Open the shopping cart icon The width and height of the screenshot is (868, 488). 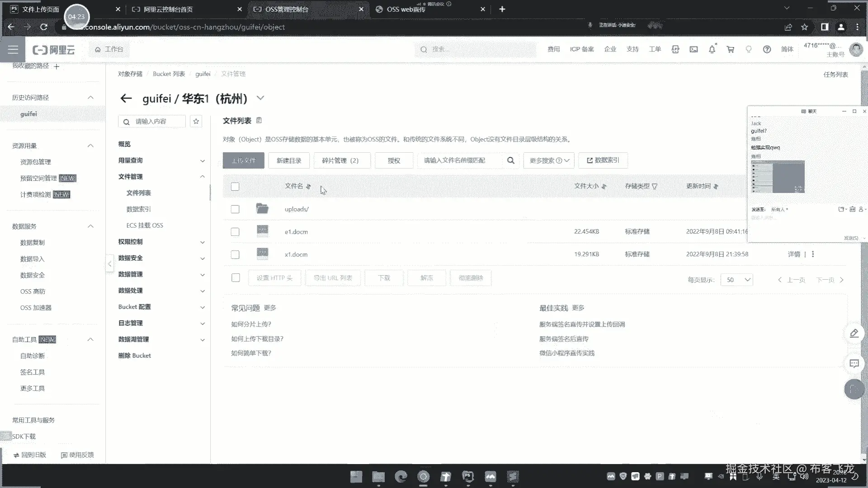[730, 49]
